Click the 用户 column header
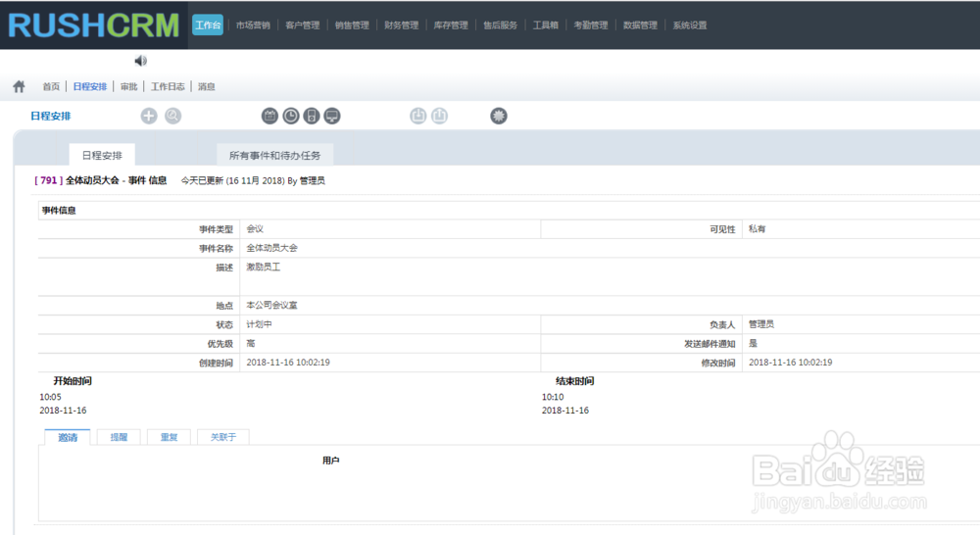Image resolution: width=980 pixels, height=535 pixels. tap(330, 460)
